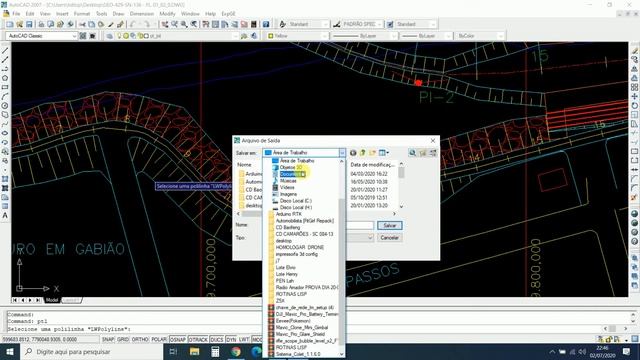Open the Standard text style dropdown
640x360 pixels.
325,24
